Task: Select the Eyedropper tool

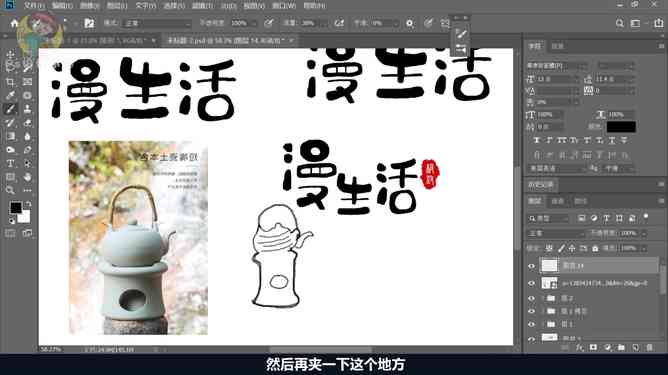Action: (10, 95)
